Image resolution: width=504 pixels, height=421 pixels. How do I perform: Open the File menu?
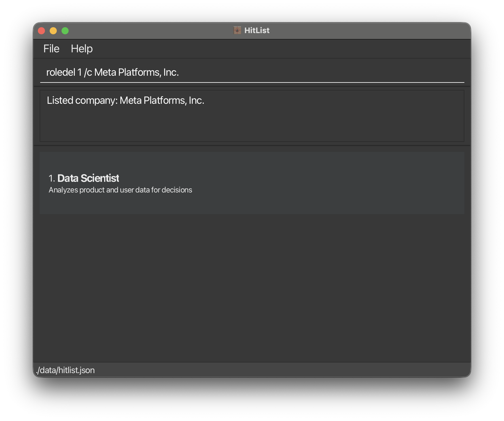[x=51, y=49]
